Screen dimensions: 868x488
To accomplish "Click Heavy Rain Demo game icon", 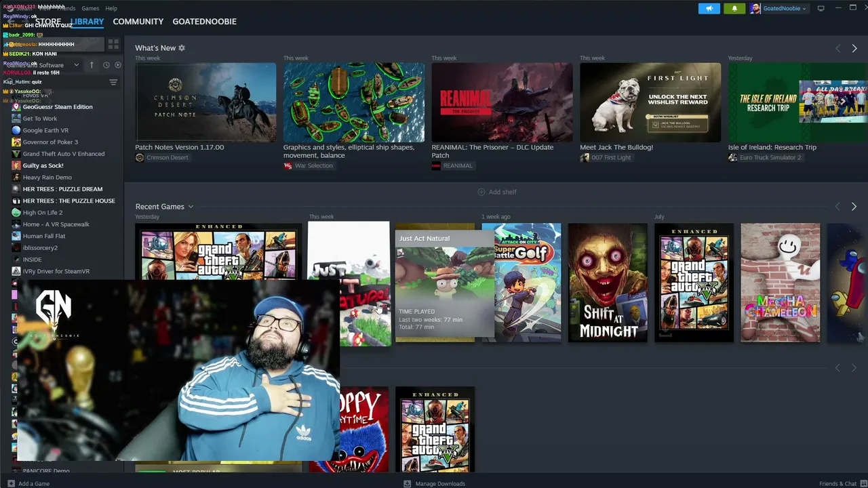I will [16, 177].
